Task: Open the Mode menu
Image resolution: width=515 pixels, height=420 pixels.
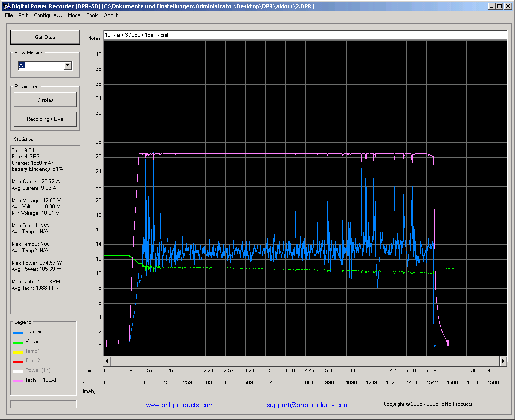Action: (74, 15)
